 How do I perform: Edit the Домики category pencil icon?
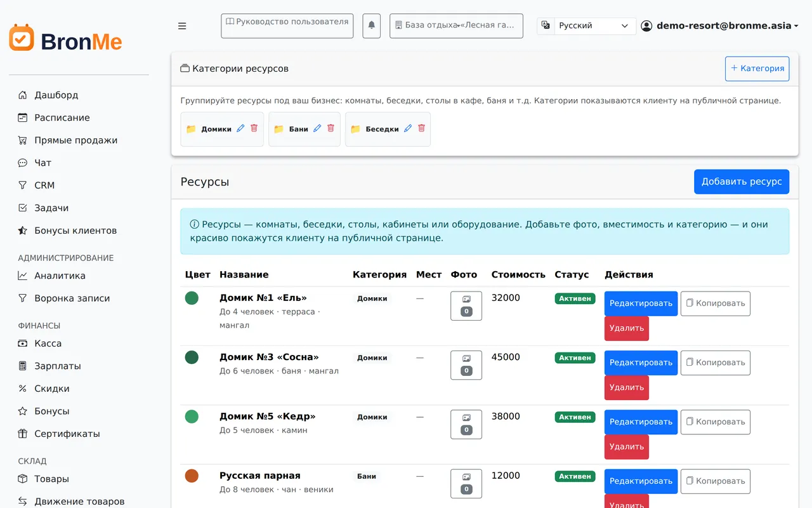click(240, 128)
